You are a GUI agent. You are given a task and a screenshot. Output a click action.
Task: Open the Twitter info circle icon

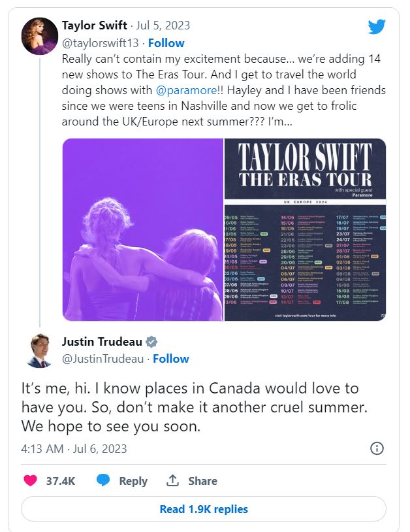pos(377,448)
